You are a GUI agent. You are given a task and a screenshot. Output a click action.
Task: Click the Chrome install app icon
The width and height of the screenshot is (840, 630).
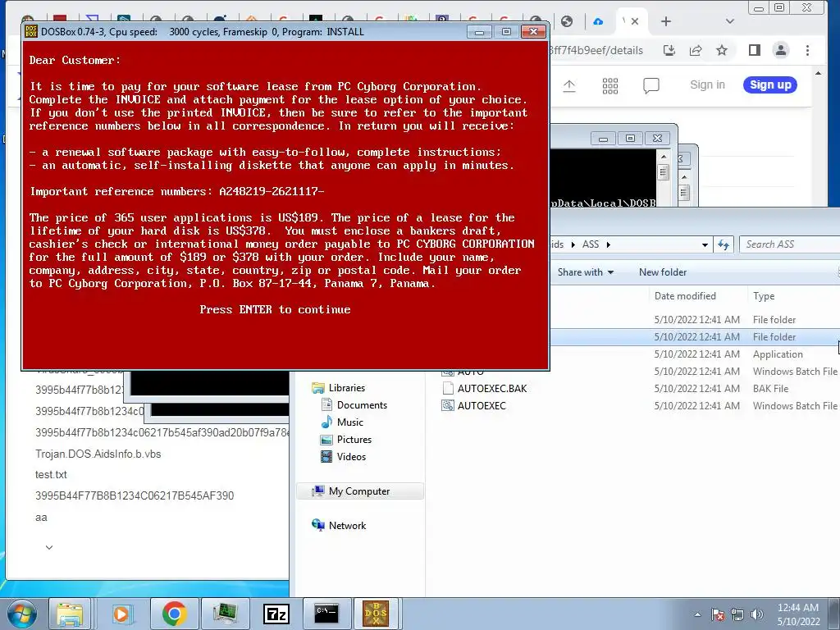point(669,50)
